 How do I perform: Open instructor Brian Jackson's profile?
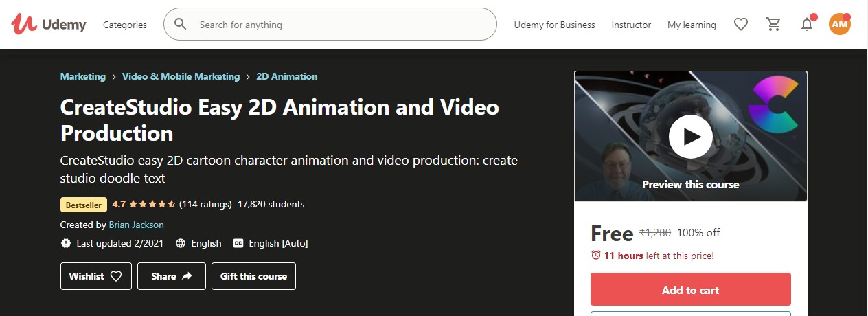(x=136, y=225)
